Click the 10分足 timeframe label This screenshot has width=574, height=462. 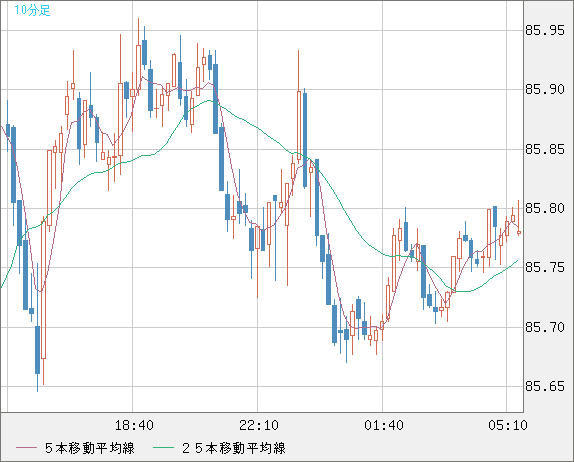point(32,10)
